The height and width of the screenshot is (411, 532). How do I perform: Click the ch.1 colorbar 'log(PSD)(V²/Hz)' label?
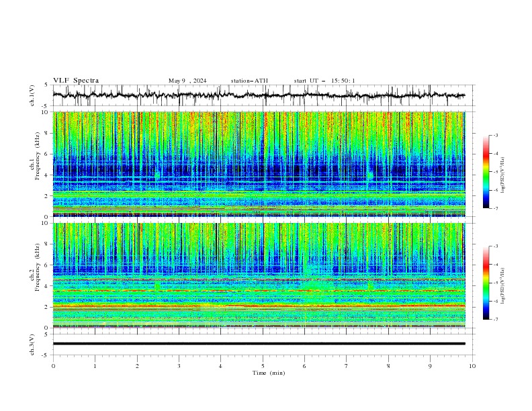[x=502, y=175]
